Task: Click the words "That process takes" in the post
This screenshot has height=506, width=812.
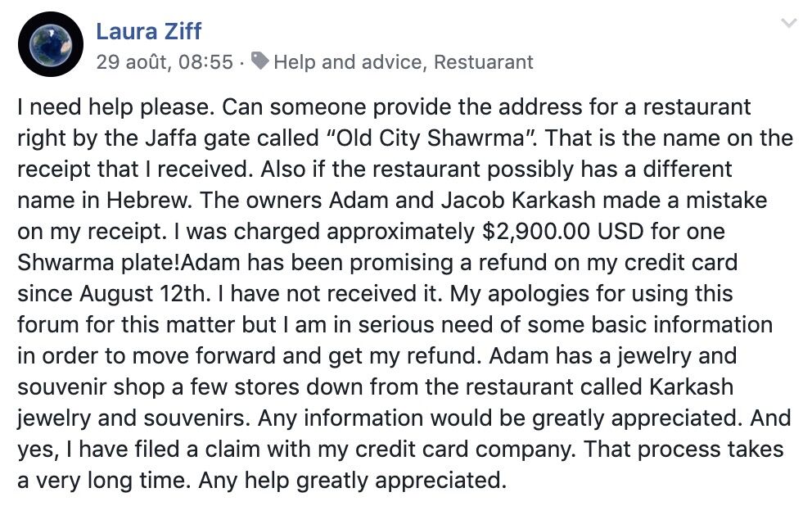Action: pyautogui.click(x=683, y=449)
